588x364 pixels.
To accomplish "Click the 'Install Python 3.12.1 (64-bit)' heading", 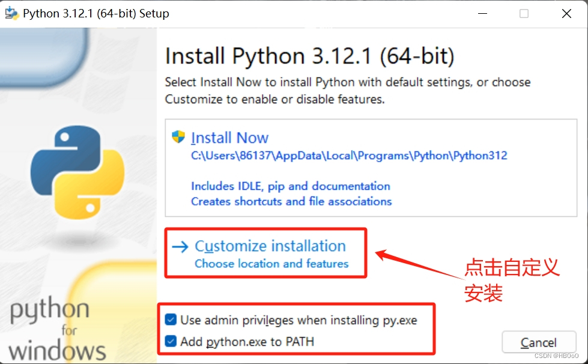I will coord(309,56).
